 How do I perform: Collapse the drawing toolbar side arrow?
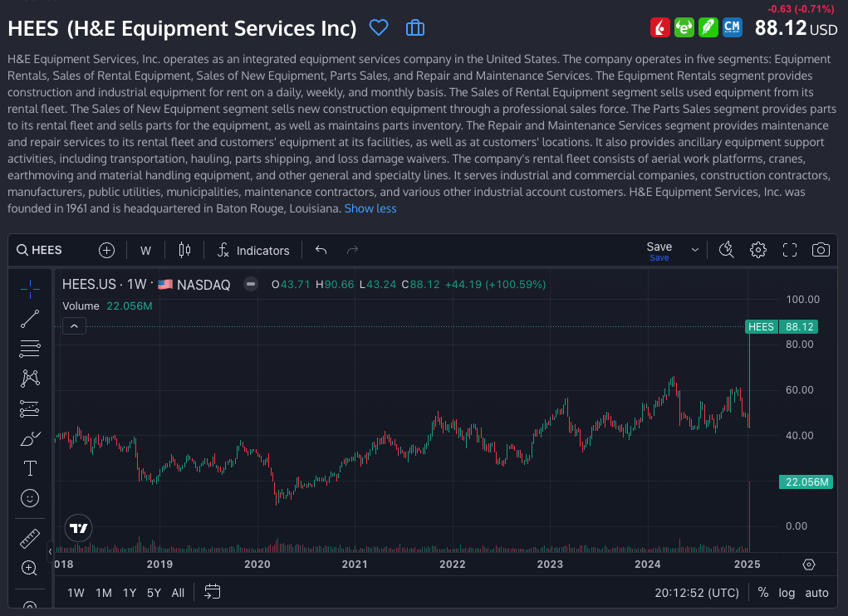click(x=50, y=551)
